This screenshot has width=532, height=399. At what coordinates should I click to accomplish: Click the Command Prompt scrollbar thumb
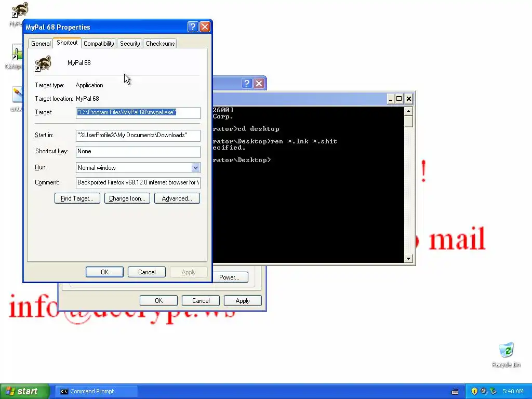(x=408, y=122)
